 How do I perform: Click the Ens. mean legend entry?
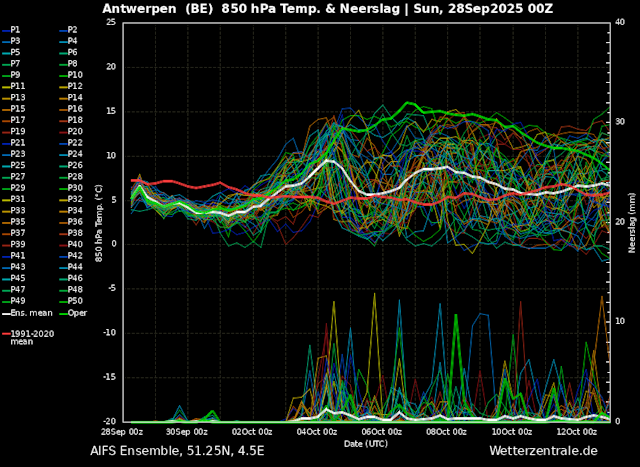(x=27, y=313)
